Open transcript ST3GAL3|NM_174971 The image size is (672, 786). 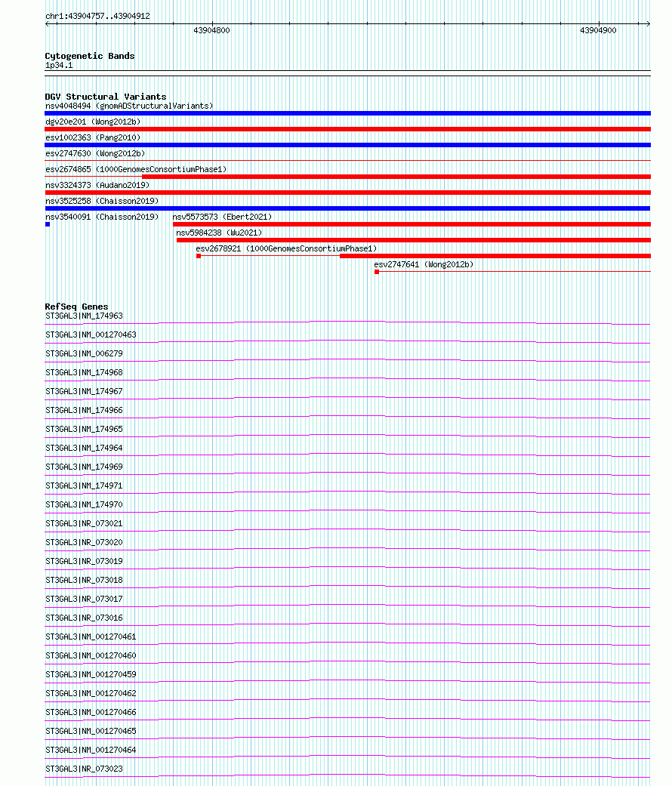[x=84, y=485]
